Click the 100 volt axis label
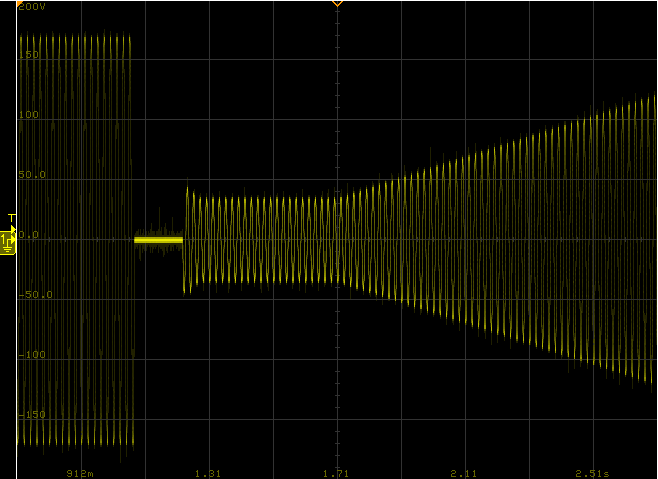This screenshot has height=479, width=658. (x=29, y=115)
